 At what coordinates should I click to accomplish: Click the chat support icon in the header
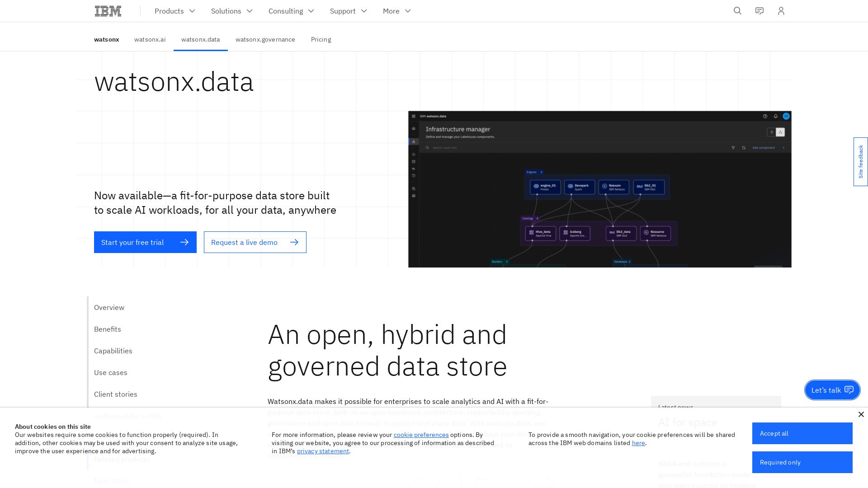759,11
